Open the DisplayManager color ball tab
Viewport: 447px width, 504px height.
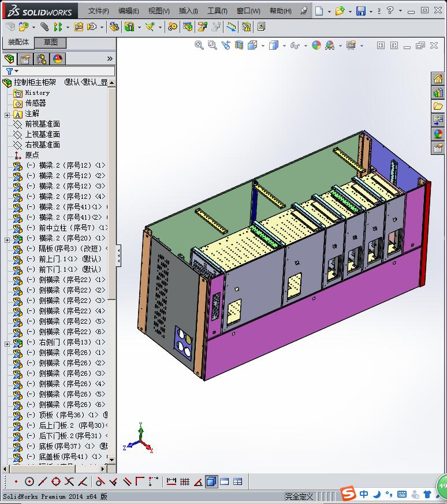pos(58,59)
